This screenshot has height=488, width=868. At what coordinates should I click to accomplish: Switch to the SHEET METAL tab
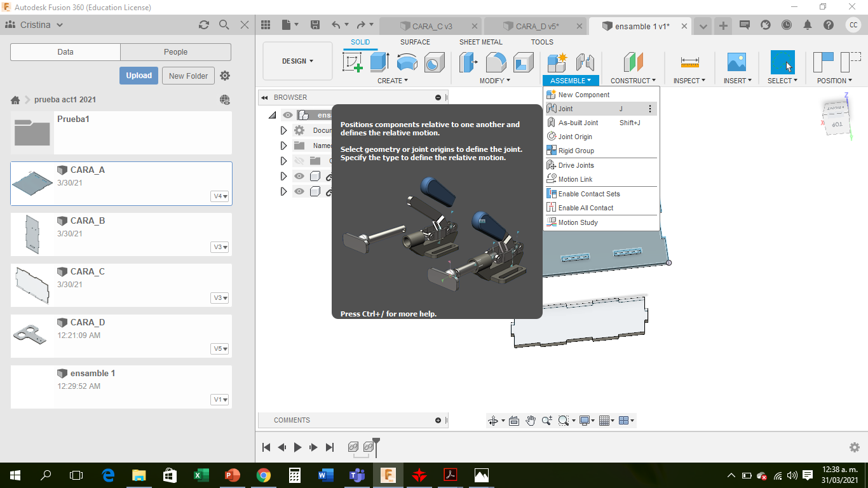point(481,42)
